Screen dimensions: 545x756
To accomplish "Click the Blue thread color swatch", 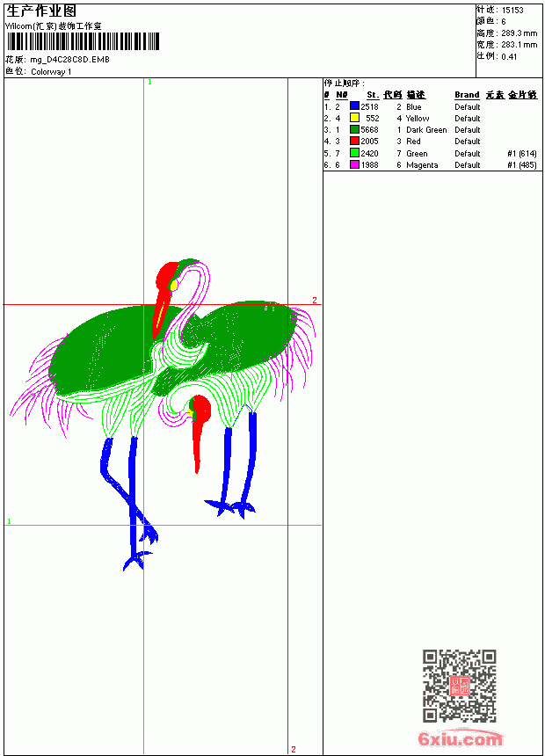I will coord(354,106).
